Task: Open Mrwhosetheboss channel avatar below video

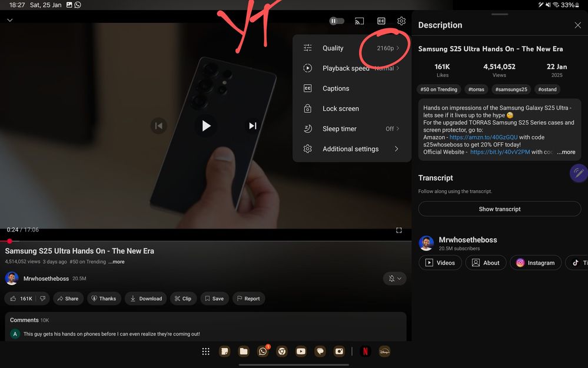Action: click(12, 279)
